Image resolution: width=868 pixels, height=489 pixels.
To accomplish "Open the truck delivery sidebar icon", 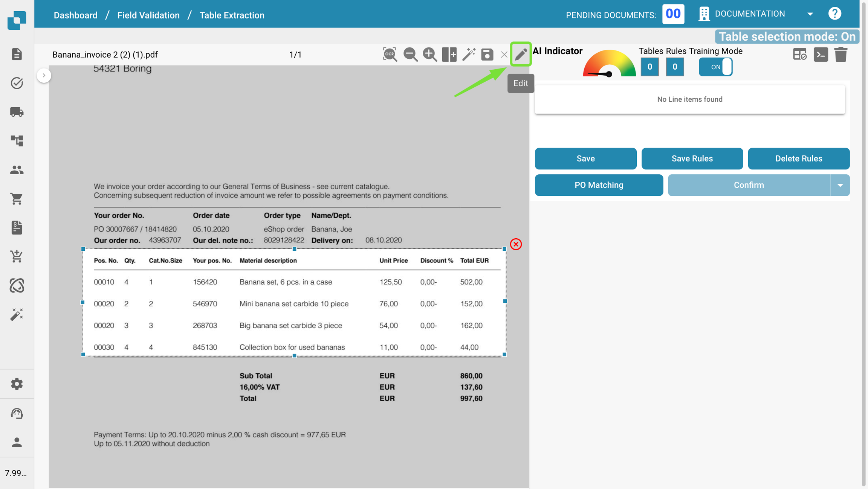I will coord(17,112).
